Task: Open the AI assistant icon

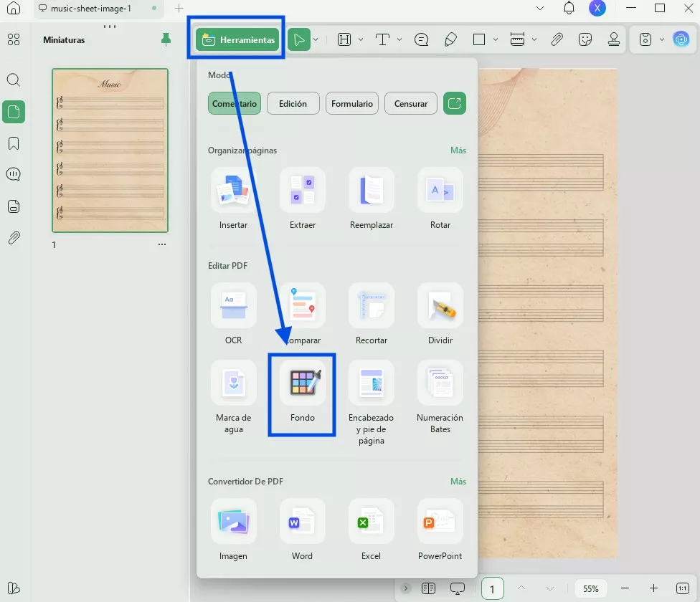Action: point(681,39)
